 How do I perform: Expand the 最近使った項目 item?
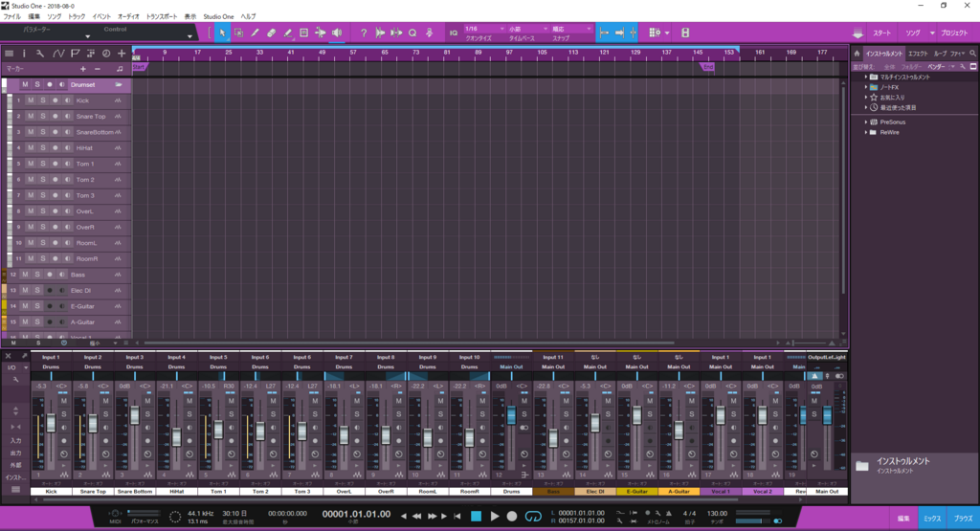866,107
